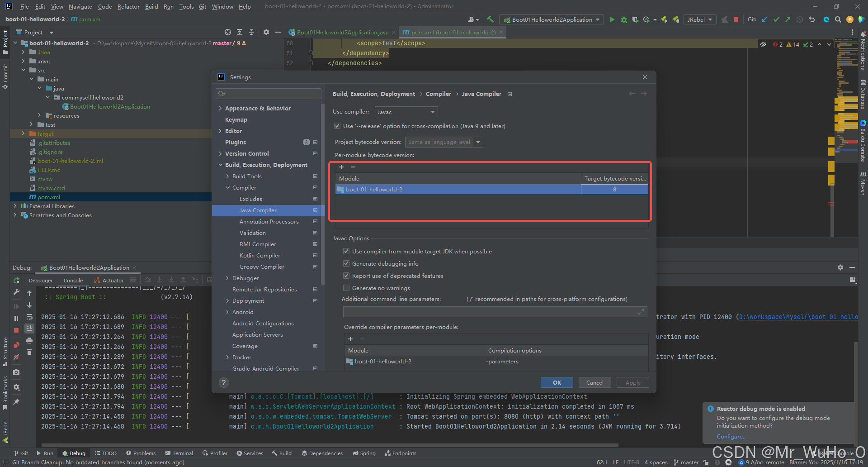Select Boot01Helloworld2Application.java editor tab
868x467 pixels.
tap(342, 32)
